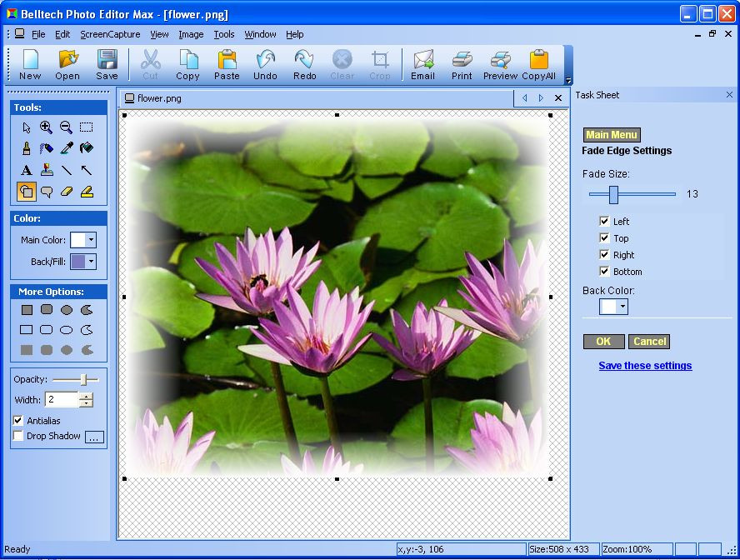Choose the outline-only ellipse shape option
The height and width of the screenshot is (560, 740).
click(67, 330)
